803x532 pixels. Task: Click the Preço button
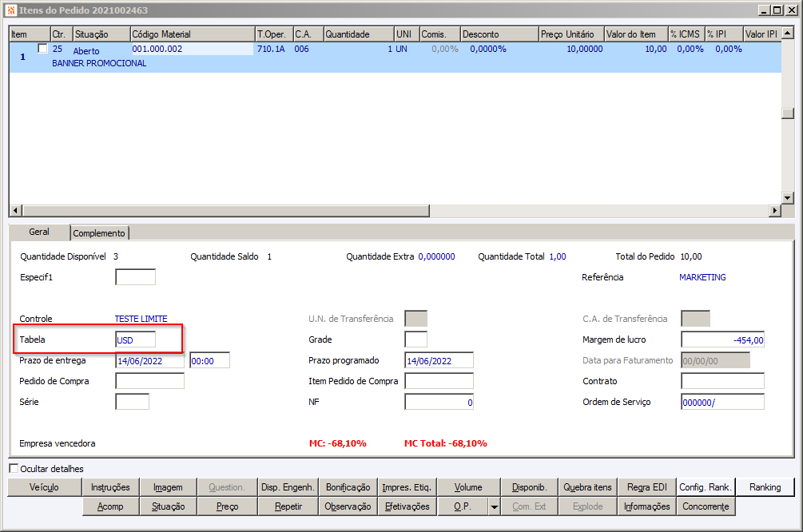(228, 507)
